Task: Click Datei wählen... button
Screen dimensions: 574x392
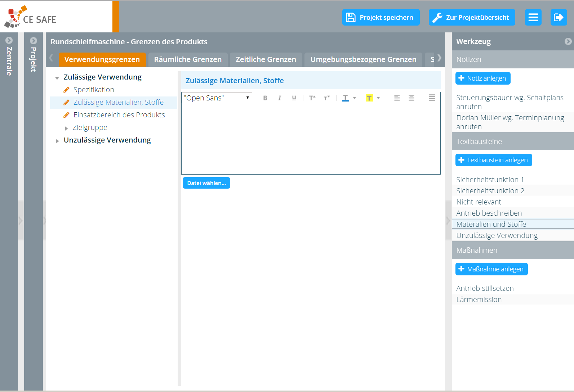Action: click(206, 183)
